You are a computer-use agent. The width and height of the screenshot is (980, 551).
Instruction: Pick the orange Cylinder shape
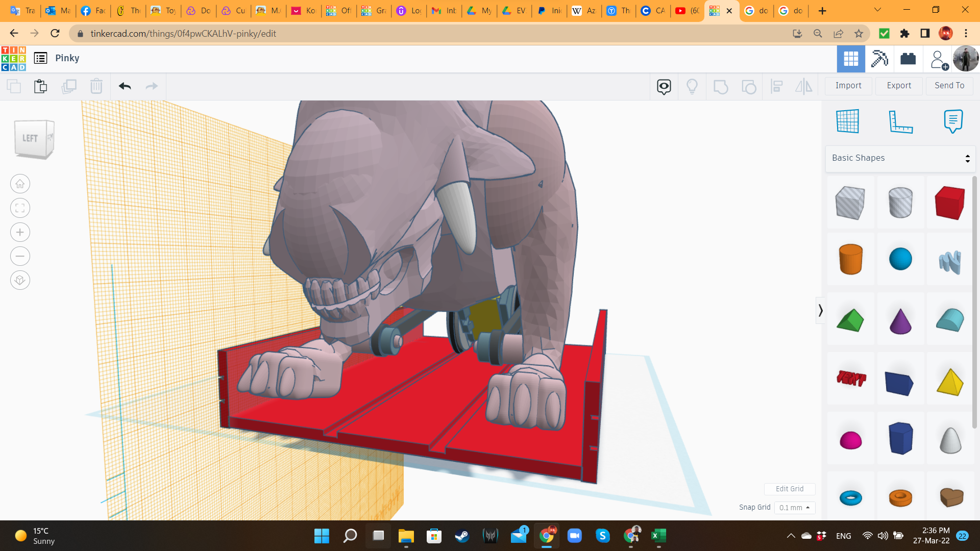850,259
